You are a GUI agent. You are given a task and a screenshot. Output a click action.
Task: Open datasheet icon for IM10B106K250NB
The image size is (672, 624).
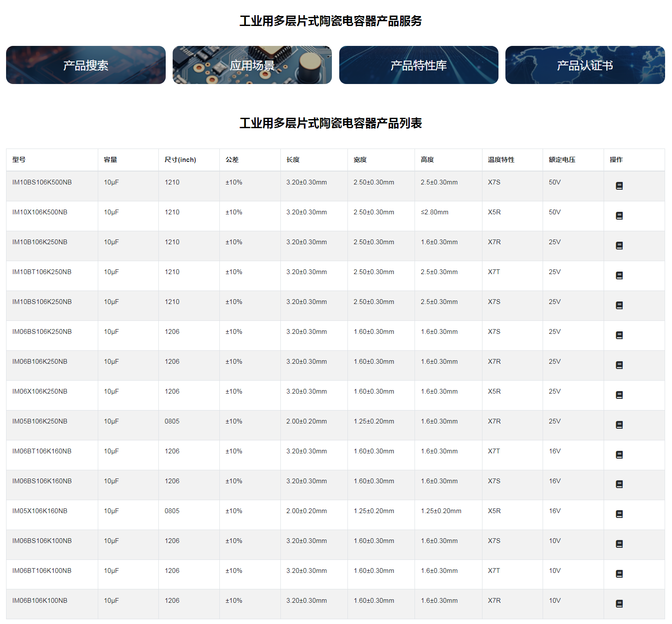[x=619, y=246]
